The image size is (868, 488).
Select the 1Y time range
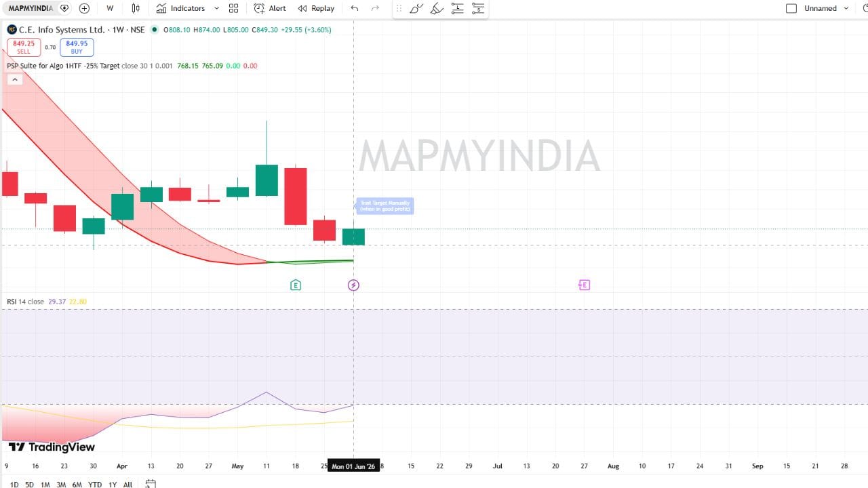[x=113, y=485]
